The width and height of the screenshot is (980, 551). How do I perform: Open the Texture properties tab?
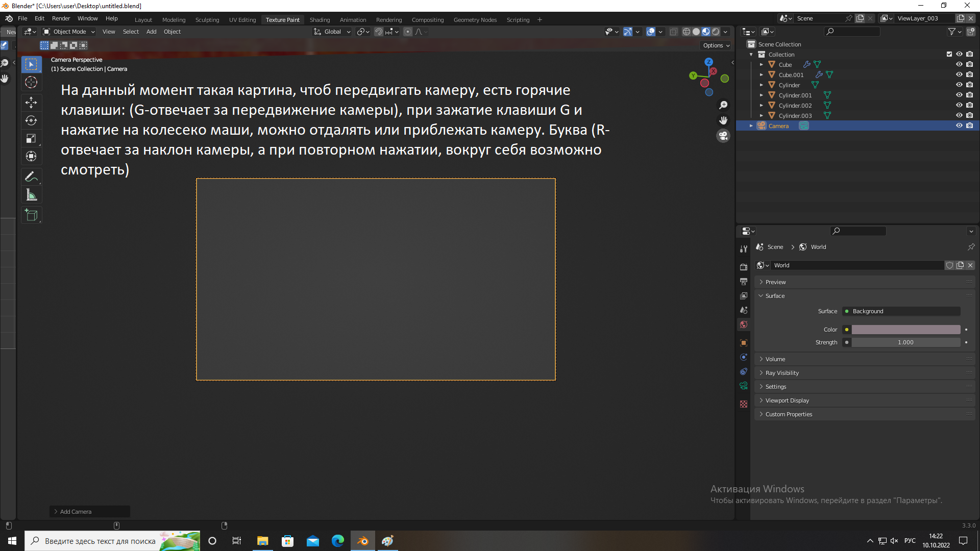(744, 404)
